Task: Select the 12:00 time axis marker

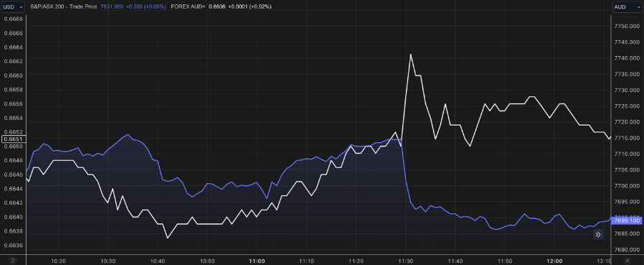Action: click(555, 261)
